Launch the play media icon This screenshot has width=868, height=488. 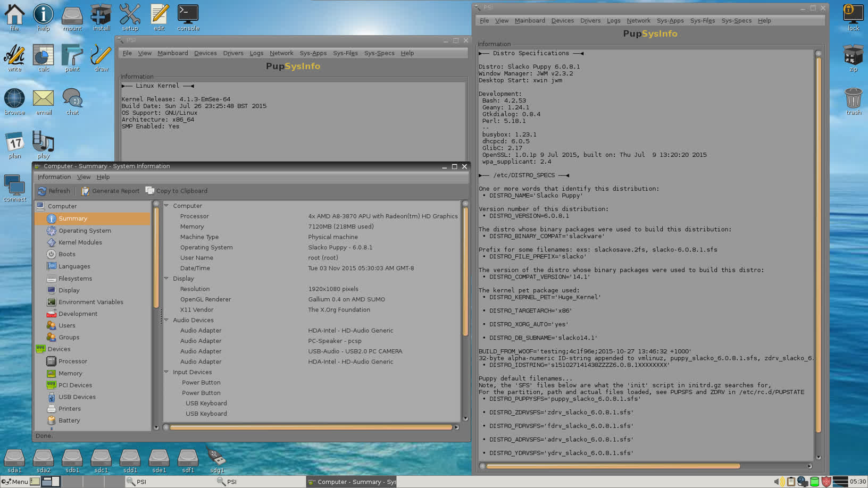(x=44, y=145)
